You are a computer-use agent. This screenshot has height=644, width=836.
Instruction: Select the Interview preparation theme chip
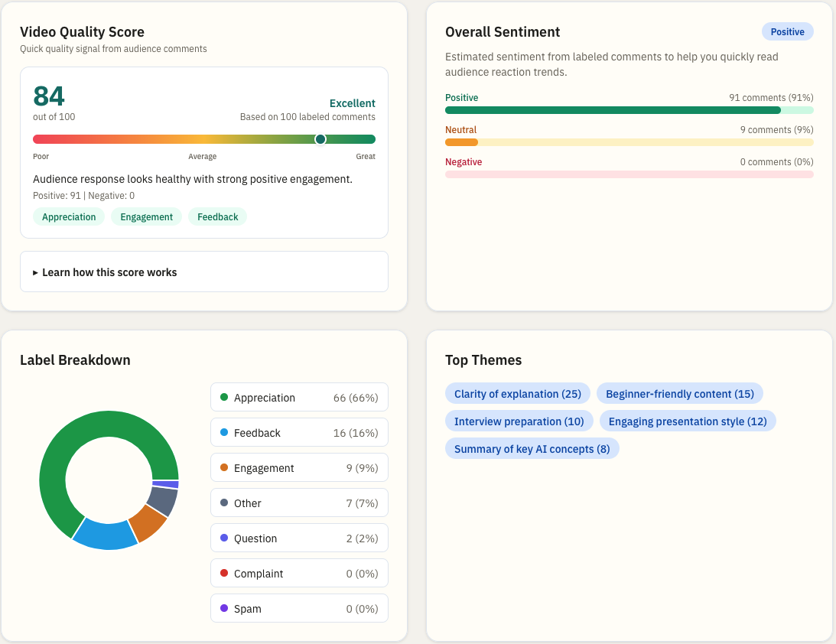(519, 421)
